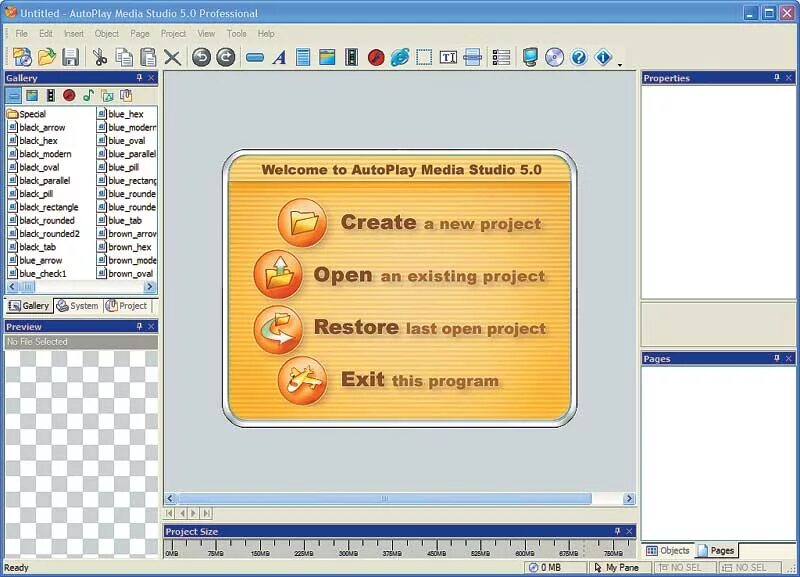Redo with the right curved arrow icon
Viewport: 800px width, 577px height.
(226, 57)
